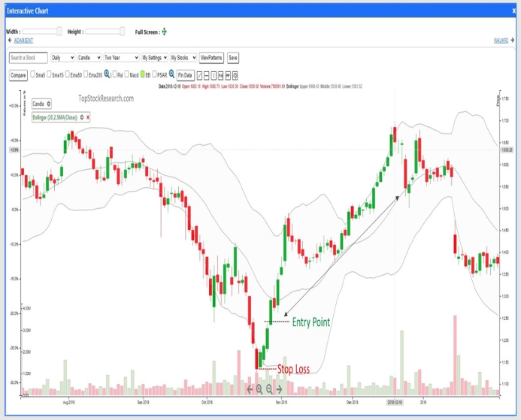Click the Full Screen expand icon
Screen dimensions: 521x420
click(164, 32)
